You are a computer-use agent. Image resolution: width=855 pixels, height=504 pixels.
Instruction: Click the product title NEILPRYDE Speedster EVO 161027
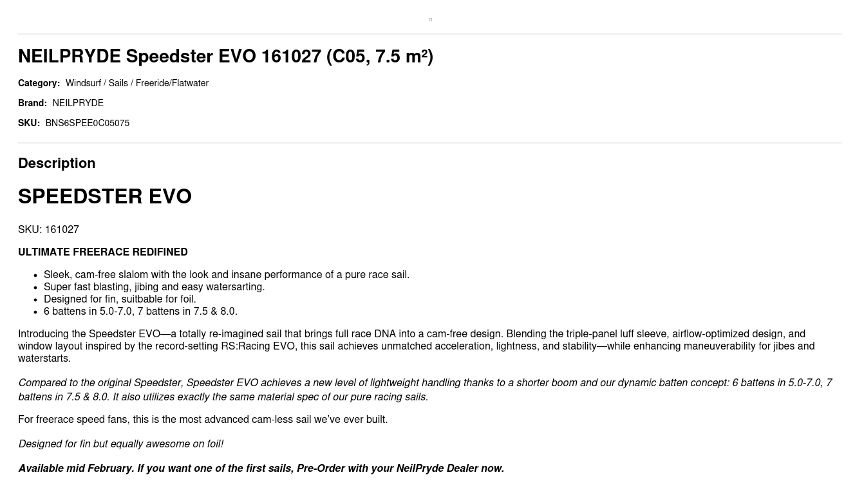(x=225, y=57)
